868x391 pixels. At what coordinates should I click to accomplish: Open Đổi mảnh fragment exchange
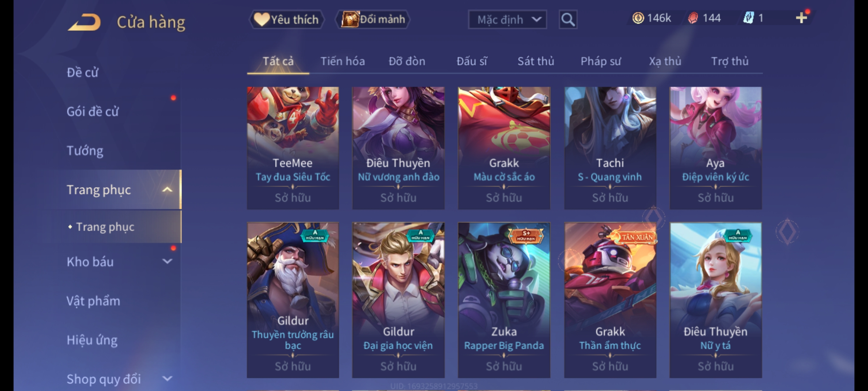373,19
